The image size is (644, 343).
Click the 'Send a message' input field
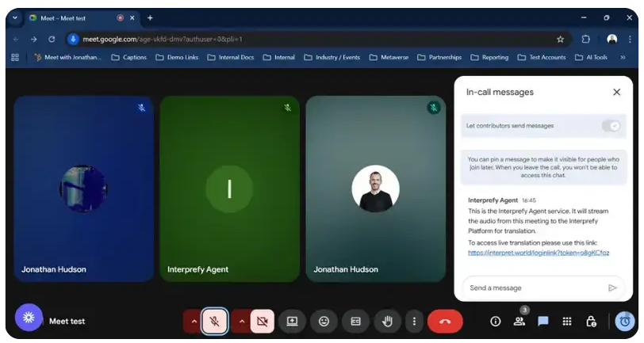[531, 288]
